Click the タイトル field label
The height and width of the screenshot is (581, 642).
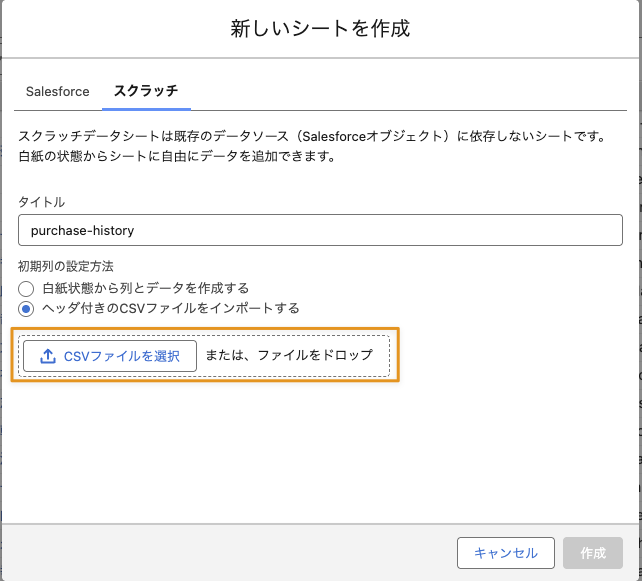click(x=41, y=202)
